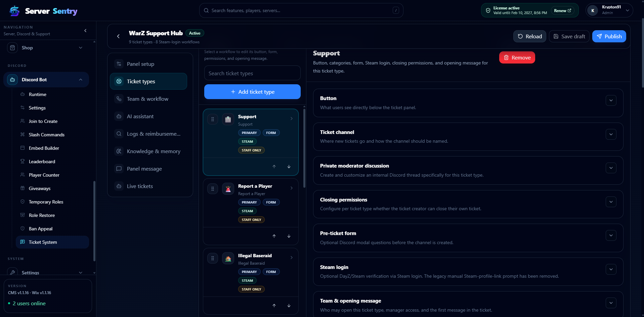The width and height of the screenshot is (644, 317).
Task: Click the license shield icon
Action: [488, 10]
